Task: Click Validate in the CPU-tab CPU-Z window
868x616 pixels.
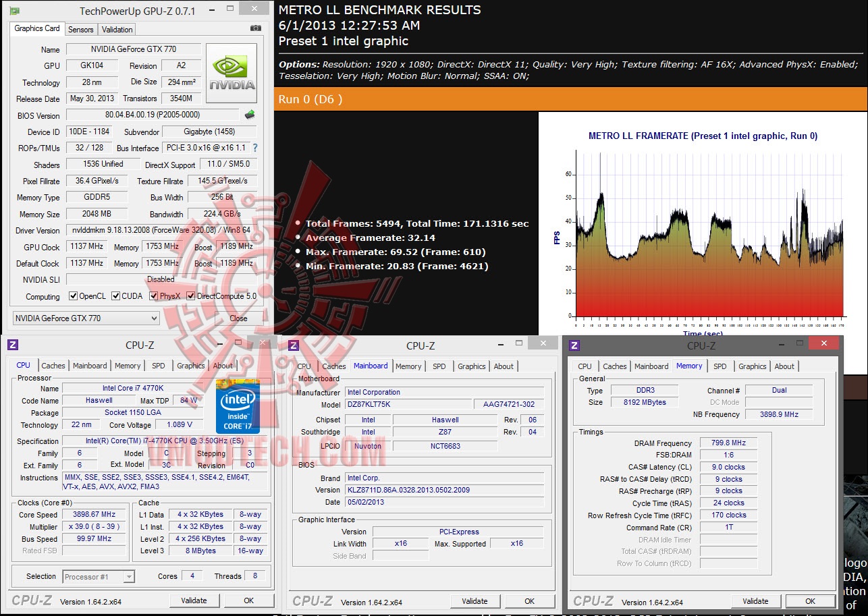Action: tap(194, 600)
